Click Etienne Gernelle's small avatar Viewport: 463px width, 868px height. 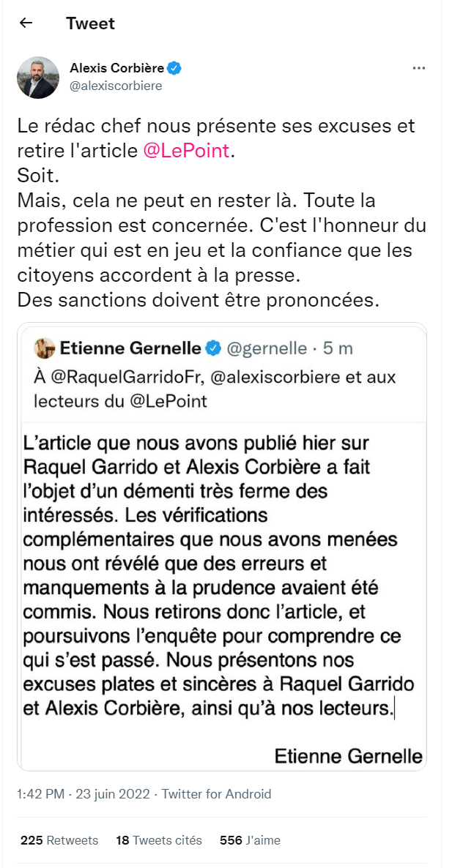tap(44, 348)
